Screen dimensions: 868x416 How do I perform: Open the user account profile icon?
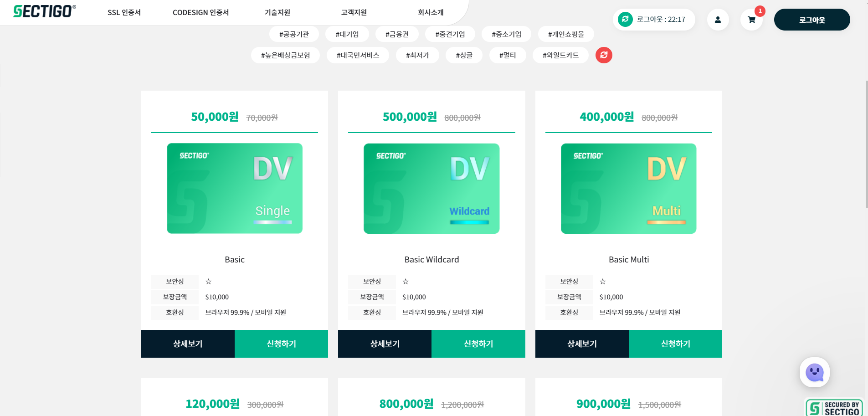[718, 20]
